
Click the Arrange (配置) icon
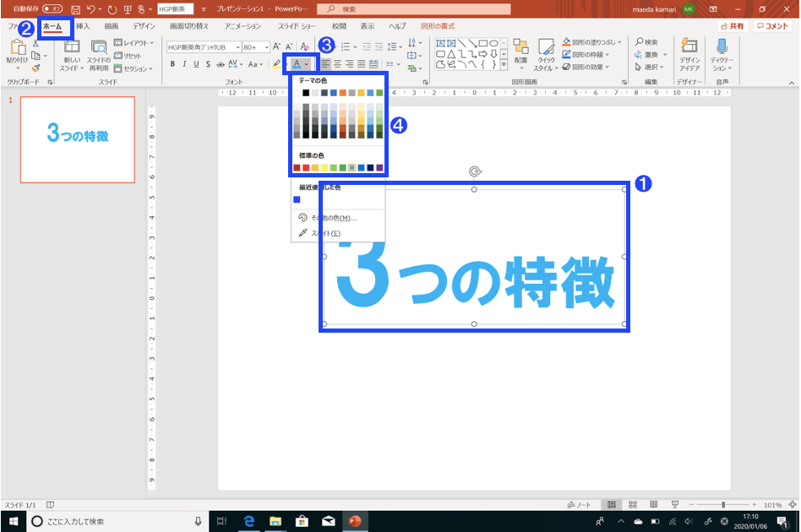tap(520, 47)
